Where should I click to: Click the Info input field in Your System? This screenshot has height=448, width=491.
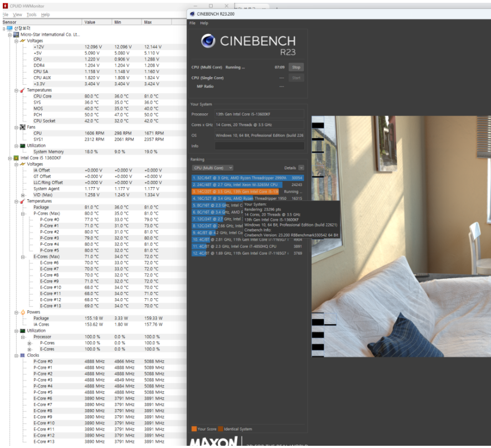tap(259, 146)
